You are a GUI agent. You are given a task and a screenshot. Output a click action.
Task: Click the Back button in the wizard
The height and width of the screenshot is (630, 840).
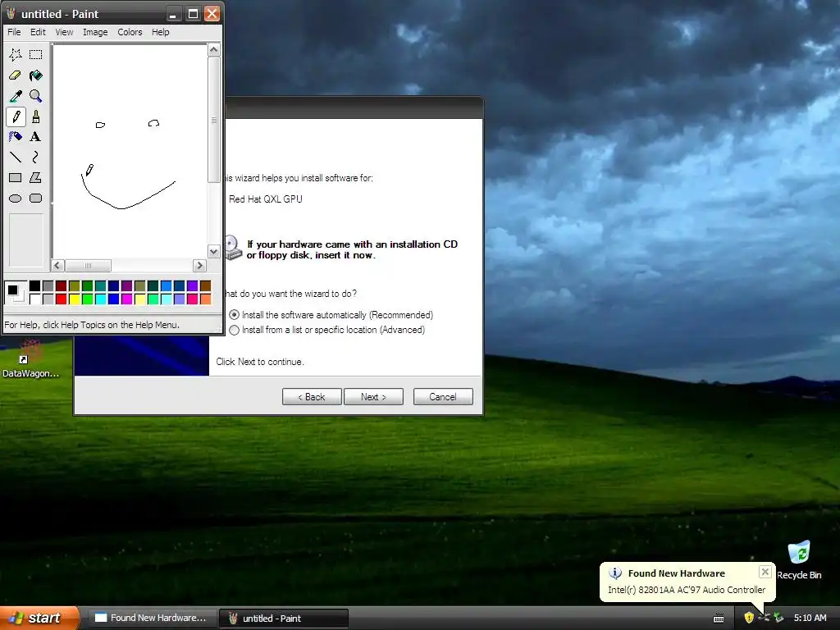click(x=312, y=397)
